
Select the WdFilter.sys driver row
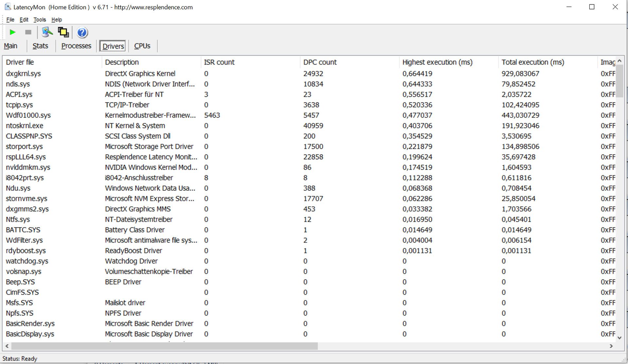(x=309, y=240)
